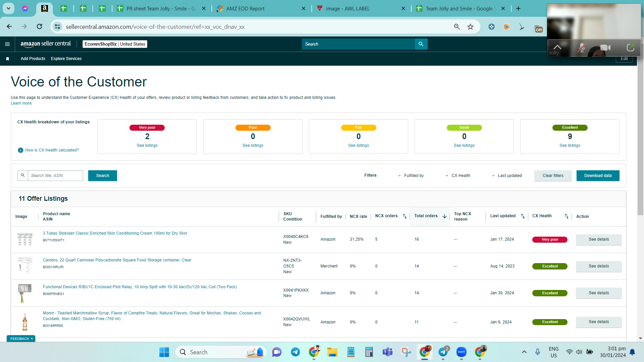The image size is (644, 362).
Task: Open How is CX Health calculated link
Action: pos(52,150)
